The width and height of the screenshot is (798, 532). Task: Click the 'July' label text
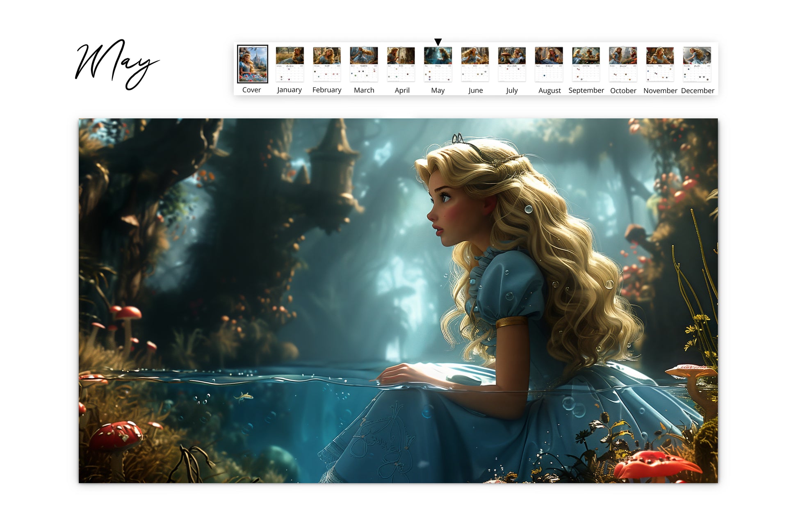click(512, 91)
